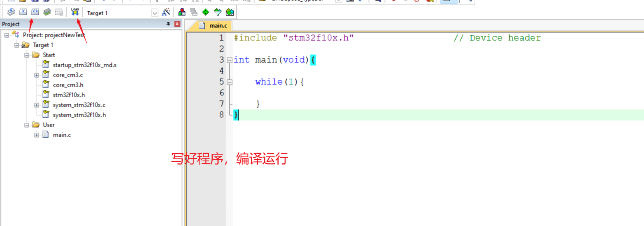
Task: Click line number 8 in the gutter
Action: (221, 115)
